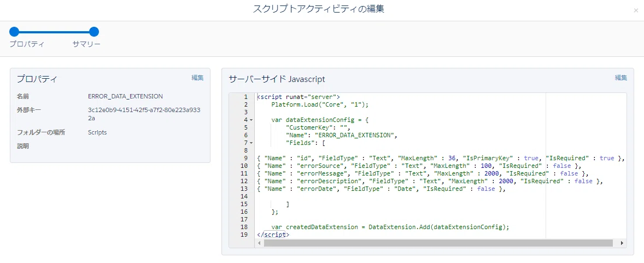The image size is (644, 263).
Task: Click the closing </script> tag line
Action: tap(273, 235)
